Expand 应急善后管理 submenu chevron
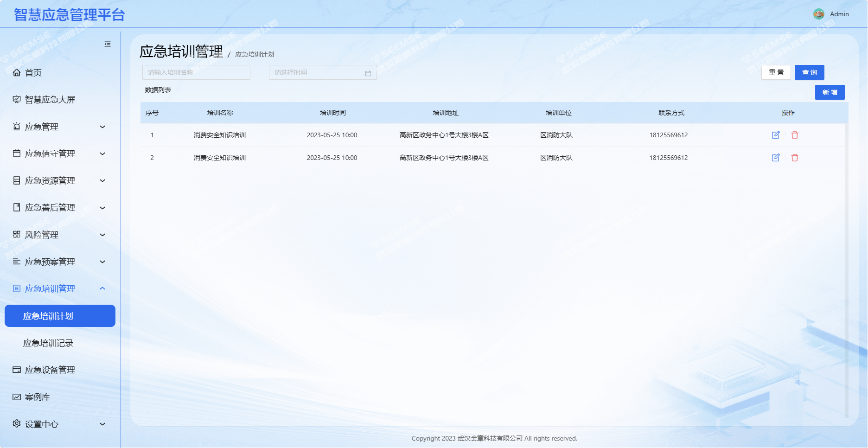Screen dimensions: 868x448 coord(103,208)
